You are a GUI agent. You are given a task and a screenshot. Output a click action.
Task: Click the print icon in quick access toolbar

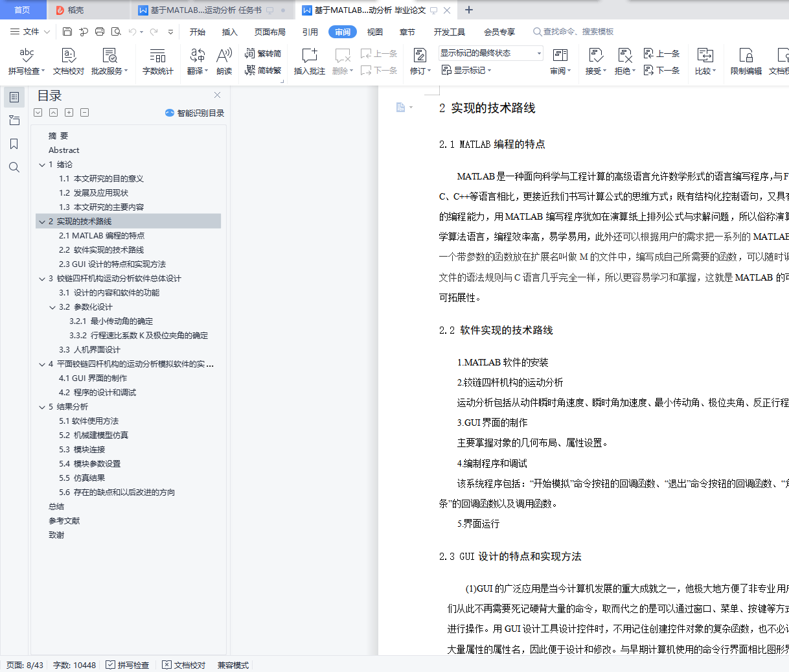(x=100, y=32)
